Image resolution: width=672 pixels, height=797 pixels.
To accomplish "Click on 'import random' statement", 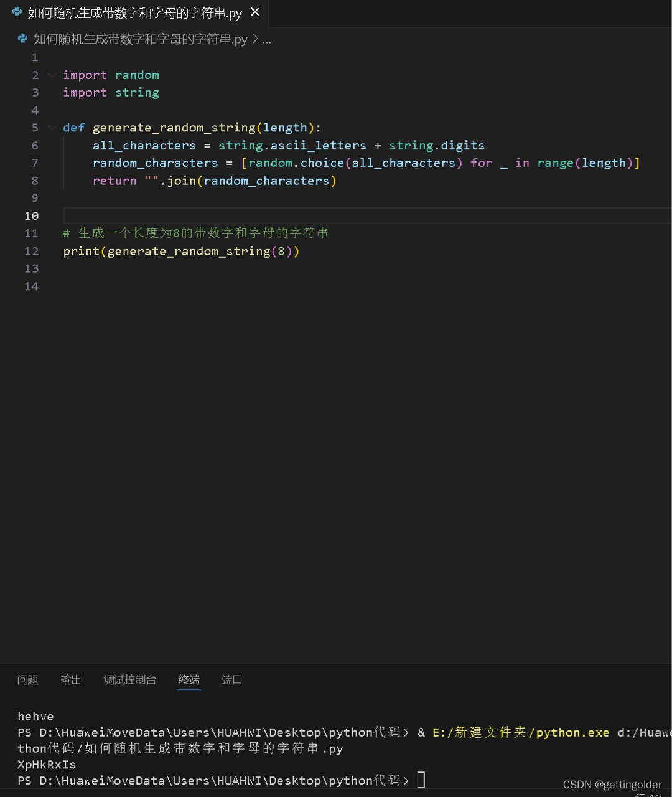I will pyautogui.click(x=111, y=75).
